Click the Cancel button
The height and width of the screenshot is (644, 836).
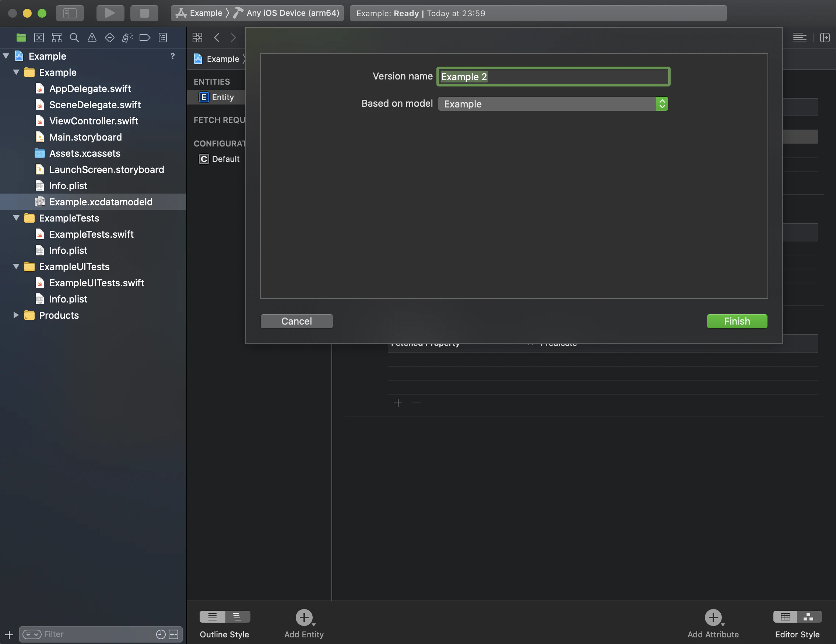click(297, 321)
